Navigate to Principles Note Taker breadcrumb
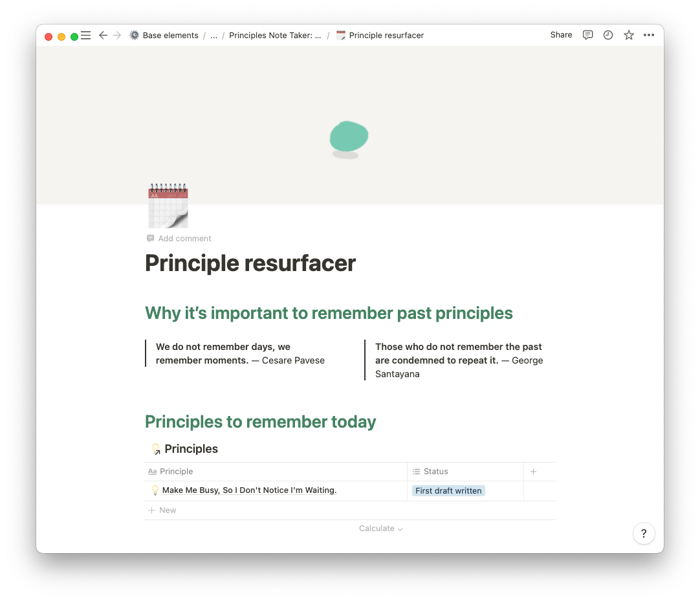The width and height of the screenshot is (700, 601). (275, 36)
